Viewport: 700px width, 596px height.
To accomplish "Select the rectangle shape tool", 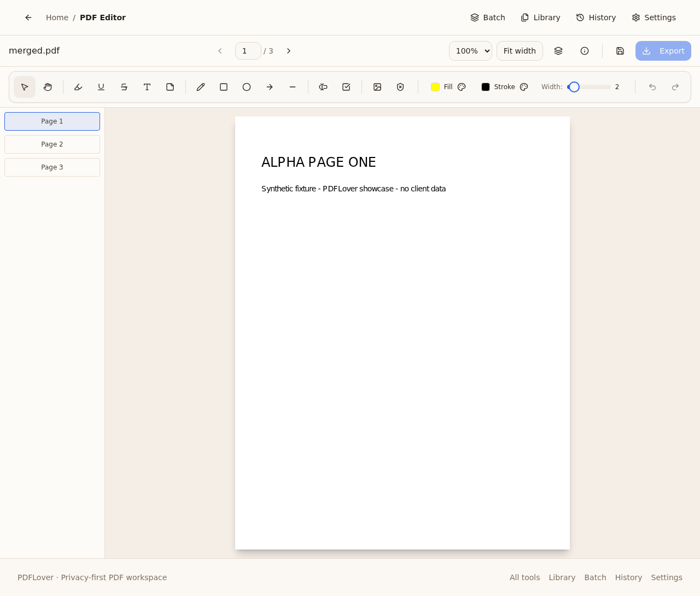I will tap(224, 87).
